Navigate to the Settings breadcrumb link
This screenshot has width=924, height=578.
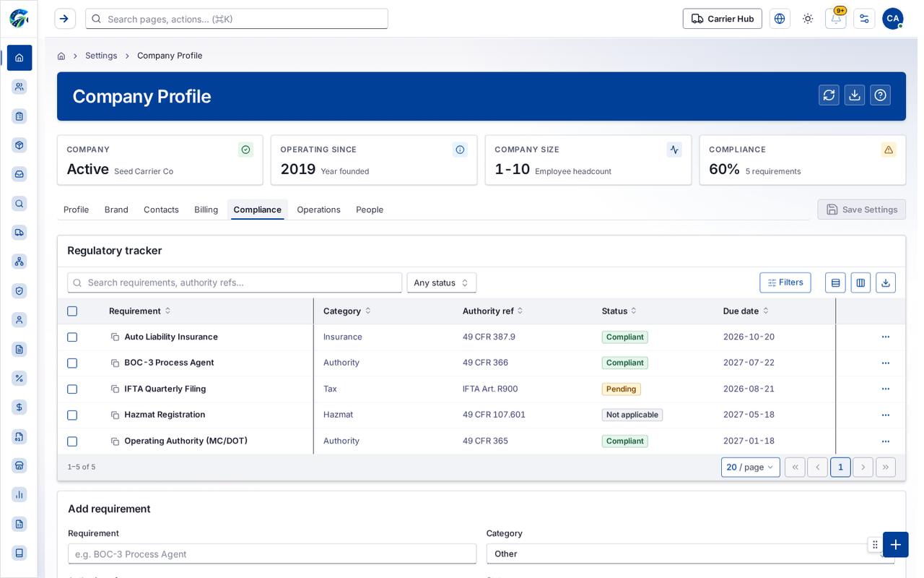(101, 56)
